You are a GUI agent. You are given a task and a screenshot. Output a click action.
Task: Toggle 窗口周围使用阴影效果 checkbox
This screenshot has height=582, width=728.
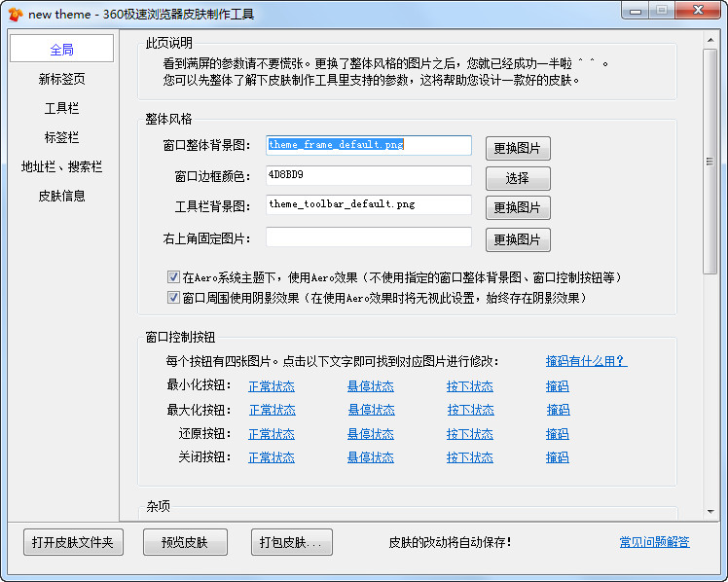[173, 297]
